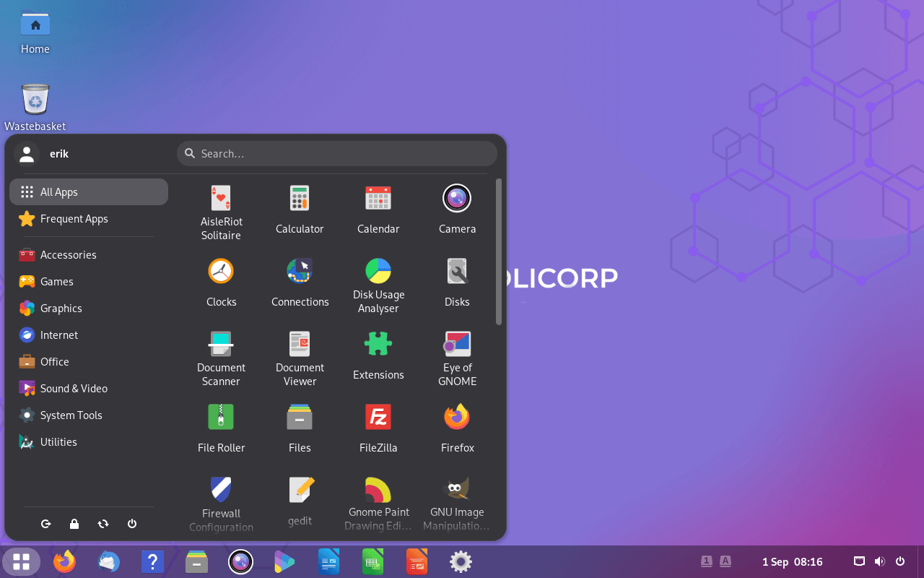Open Thunderbird mail from the taskbar
Screen dimensions: 924x578
pyautogui.click(x=109, y=561)
